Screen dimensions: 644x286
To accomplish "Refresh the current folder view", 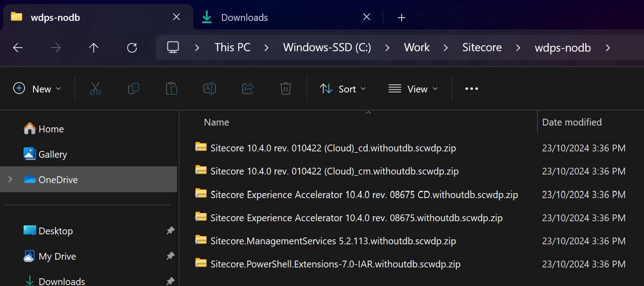I will (x=132, y=48).
